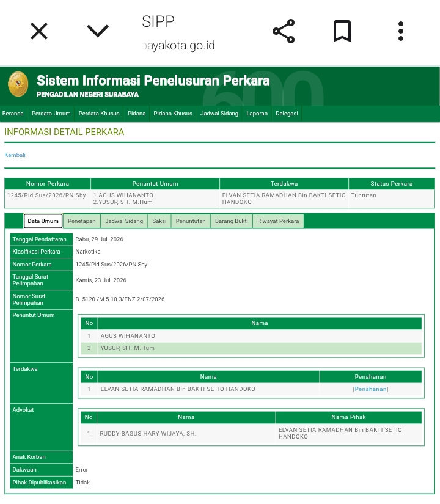Open the Penuntutan tab

[191, 221]
